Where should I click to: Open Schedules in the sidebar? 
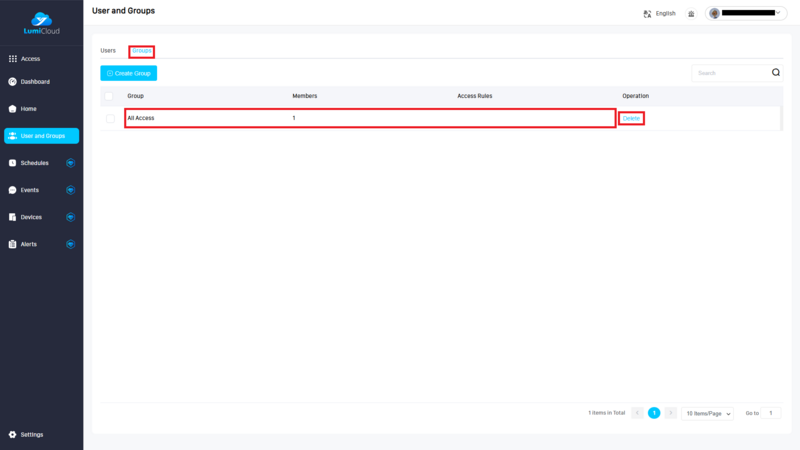(x=41, y=163)
